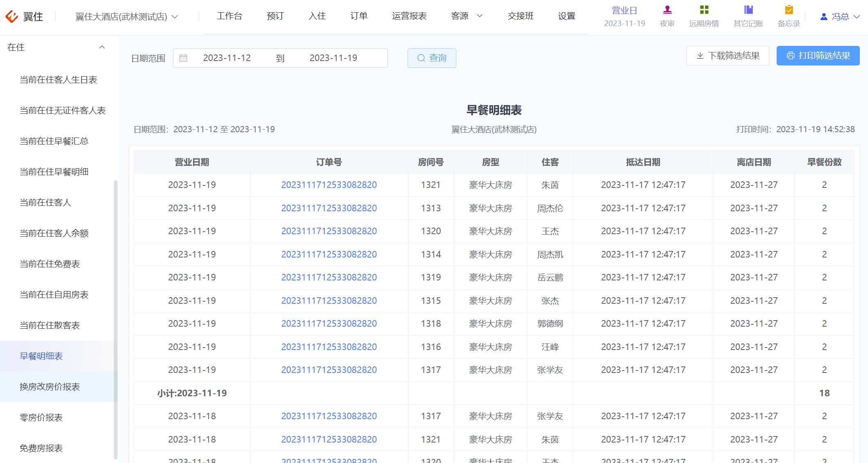The width and height of the screenshot is (868, 463).
Task: Click the sidebar vertical scrollbar
Action: pos(116,319)
